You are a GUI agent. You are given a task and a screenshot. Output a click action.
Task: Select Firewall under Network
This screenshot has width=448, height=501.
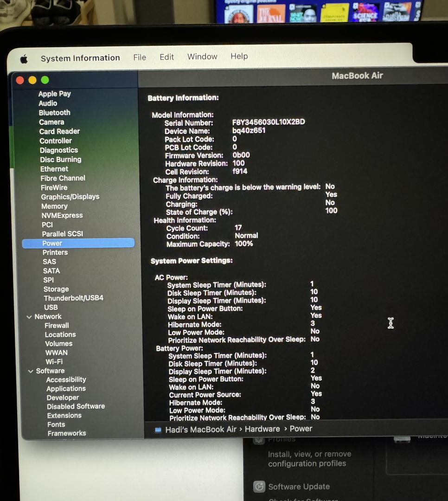coord(57,326)
